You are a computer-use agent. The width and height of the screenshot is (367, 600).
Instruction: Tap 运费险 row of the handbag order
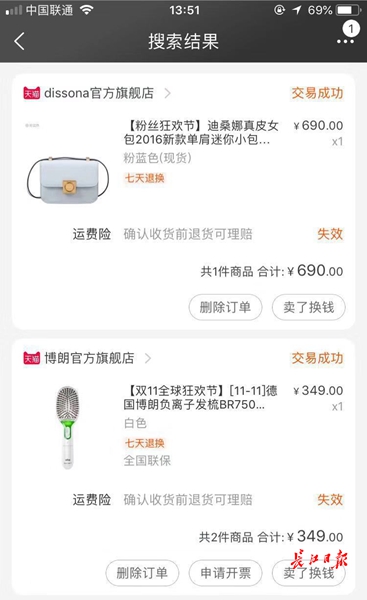207,234
